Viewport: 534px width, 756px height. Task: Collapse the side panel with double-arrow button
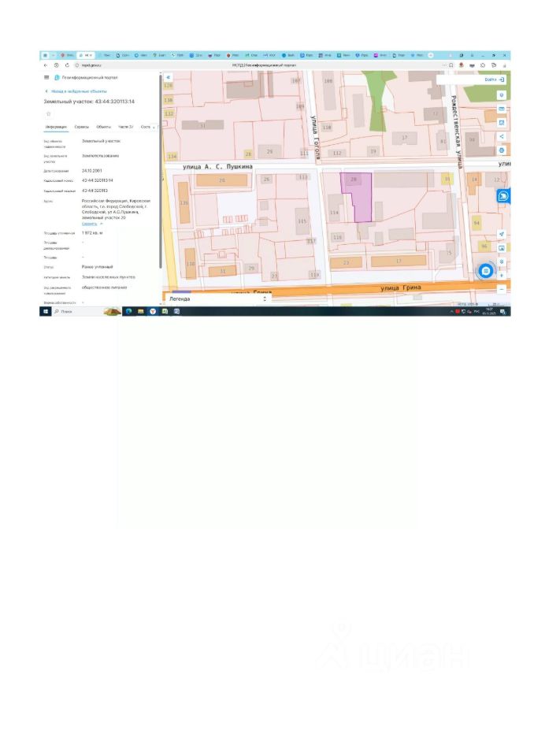coord(169,77)
